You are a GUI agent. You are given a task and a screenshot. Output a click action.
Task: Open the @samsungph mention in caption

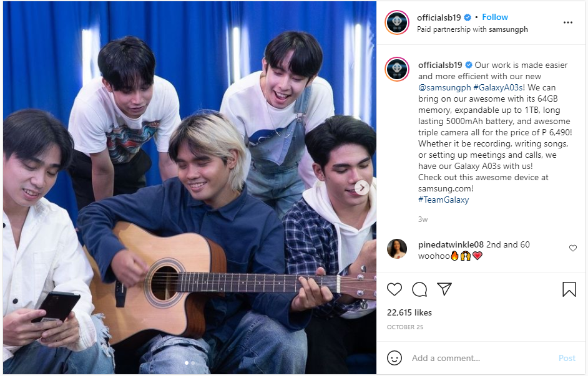(444, 87)
